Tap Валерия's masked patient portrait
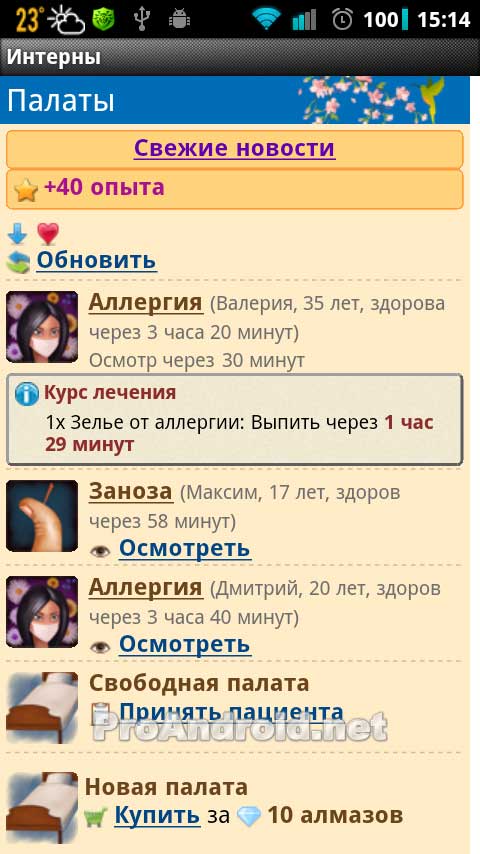The height and width of the screenshot is (854, 480). (x=42, y=327)
